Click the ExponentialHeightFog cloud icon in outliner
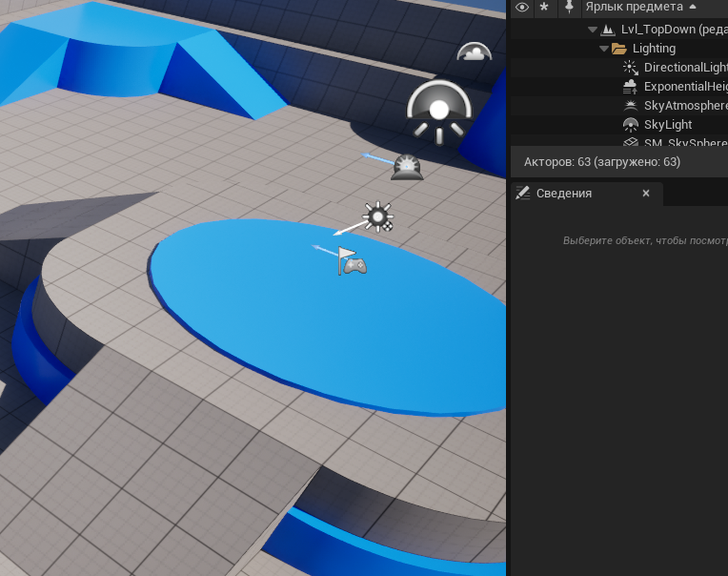Screen dimensions: 728x576 (x=631, y=87)
